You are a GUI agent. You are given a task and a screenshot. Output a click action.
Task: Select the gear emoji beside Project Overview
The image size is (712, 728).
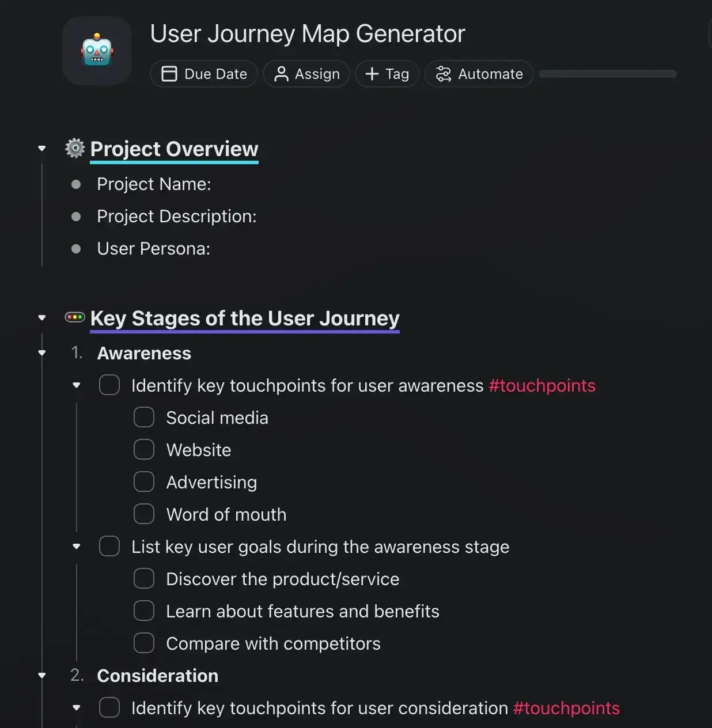point(74,148)
